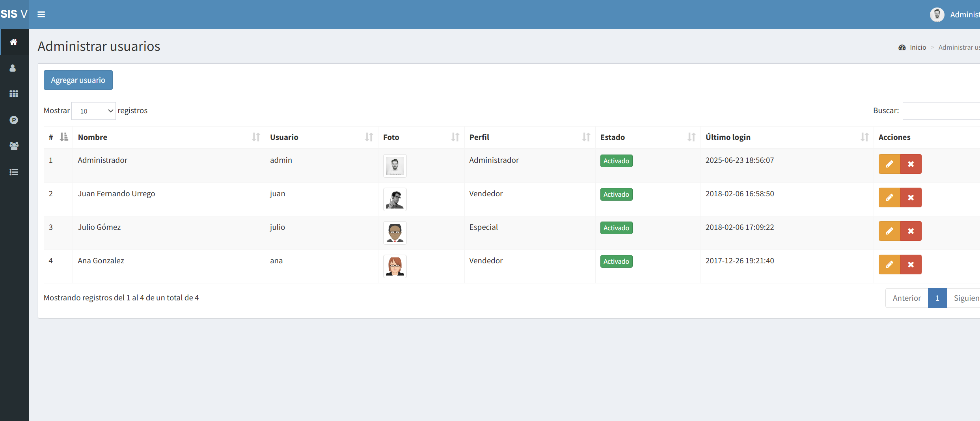Image resolution: width=980 pixels, height=421 pixels.
Task: Click the Agregar usuario button
Action: tap(78, 80)
